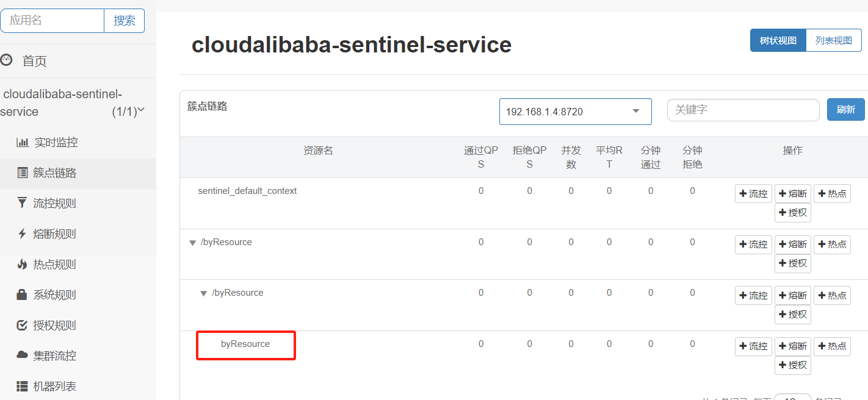Click the 分钟拒绝 column header
Viewport: 868px width, 400px height.
692,157
